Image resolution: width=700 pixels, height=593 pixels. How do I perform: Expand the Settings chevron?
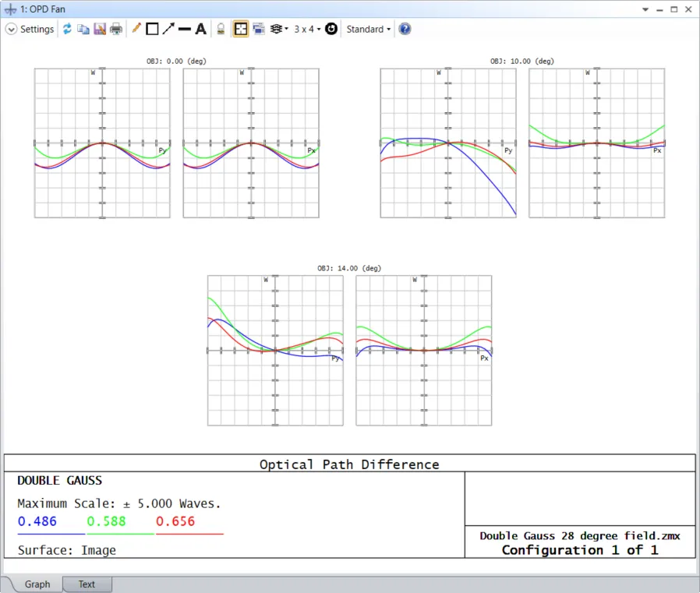click(11, 29)
